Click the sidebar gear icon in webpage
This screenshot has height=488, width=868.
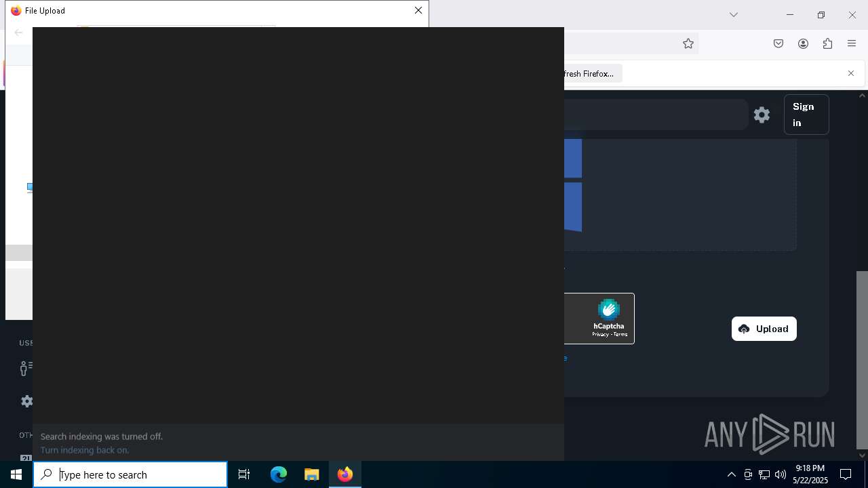point(26,401)
